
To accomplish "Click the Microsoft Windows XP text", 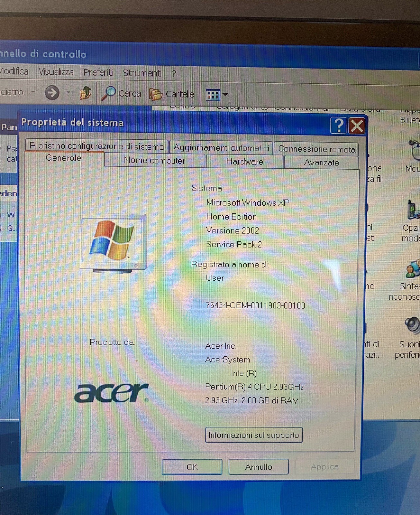I will click(x=248, y=202).
